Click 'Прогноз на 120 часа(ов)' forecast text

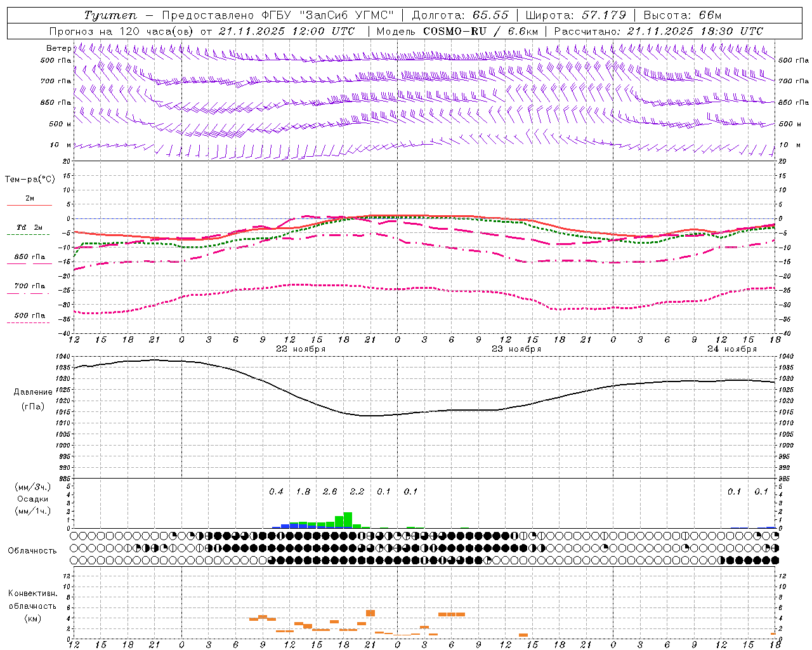click(x=121, y=31)
